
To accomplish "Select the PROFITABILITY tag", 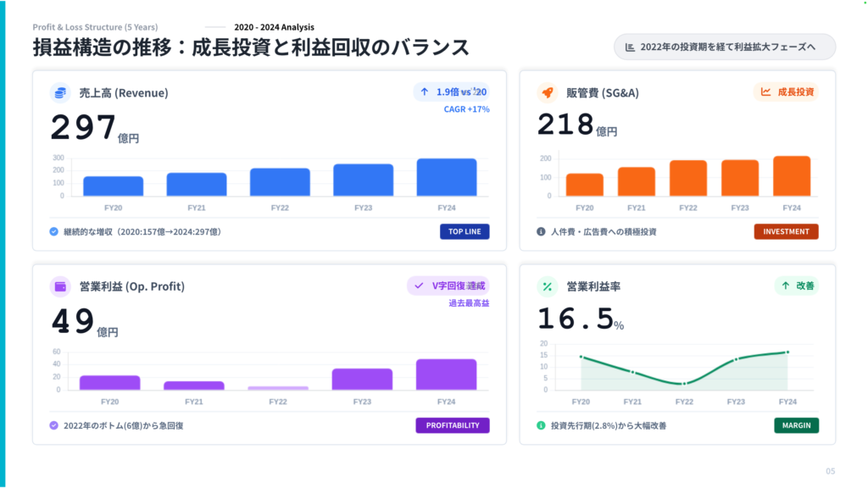I will pyautogui.click(x=452, y=425).
